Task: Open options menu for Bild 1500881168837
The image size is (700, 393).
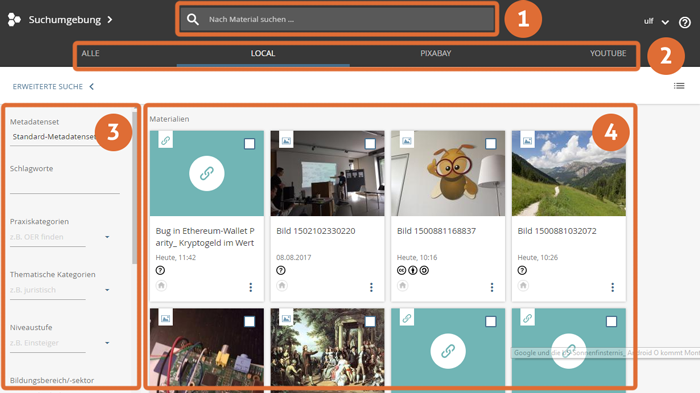Action: [x=492, y=287]
